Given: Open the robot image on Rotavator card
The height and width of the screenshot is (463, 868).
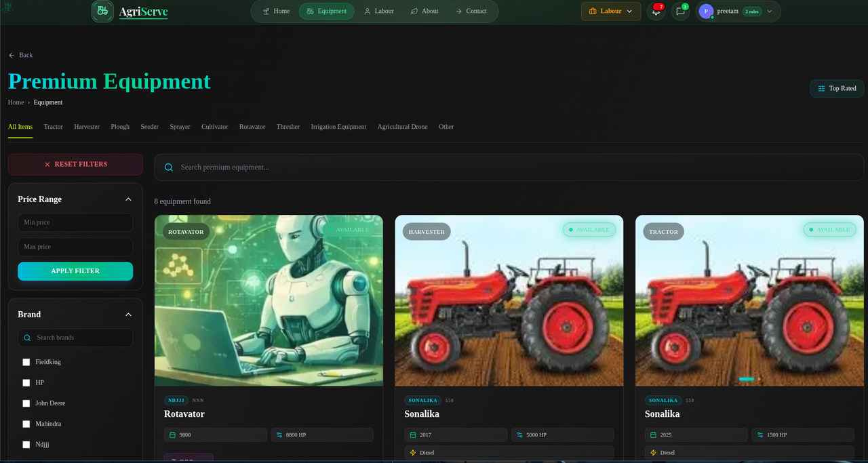Looking at the screenshot, I should [x=269, y=301].
